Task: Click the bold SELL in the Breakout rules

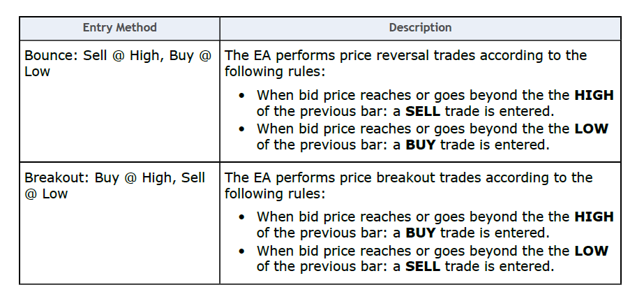Action: 423,266
